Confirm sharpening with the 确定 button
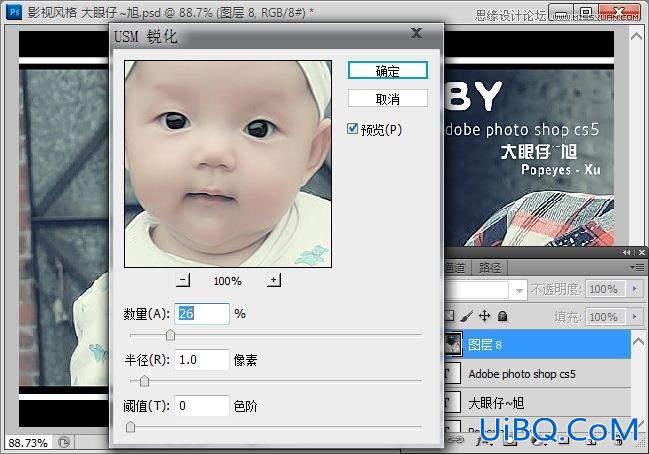The width and height of the screenshot is (649, 454). (x=387, y=71)
